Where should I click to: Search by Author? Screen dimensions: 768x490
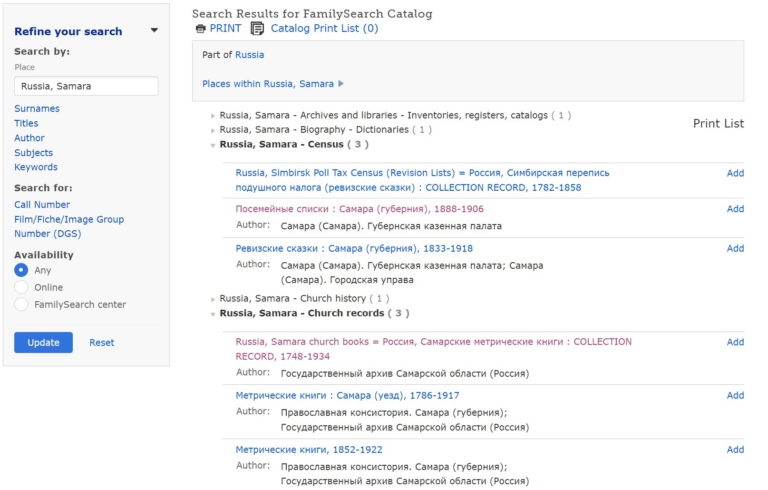point(29,138)
